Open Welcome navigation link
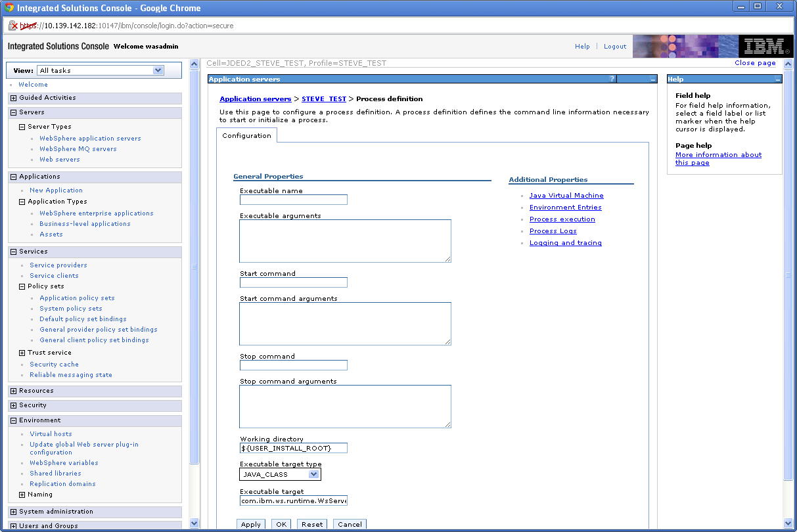 tap(33, 85)
